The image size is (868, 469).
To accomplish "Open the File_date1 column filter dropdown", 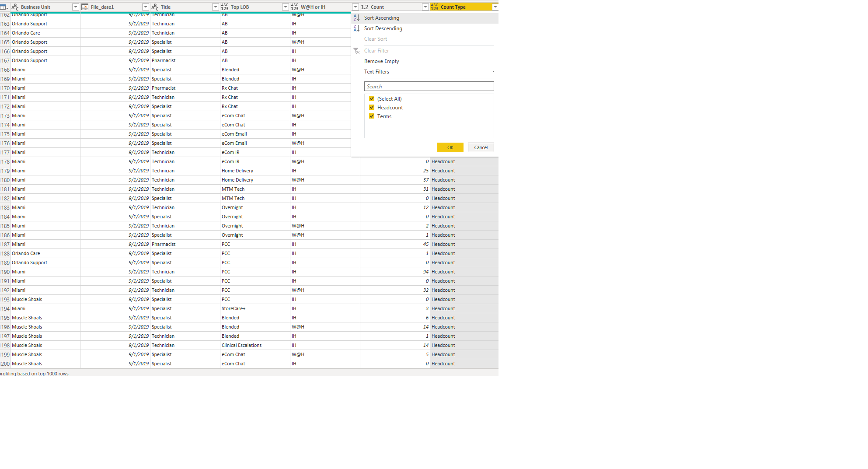I will [146, 7].
